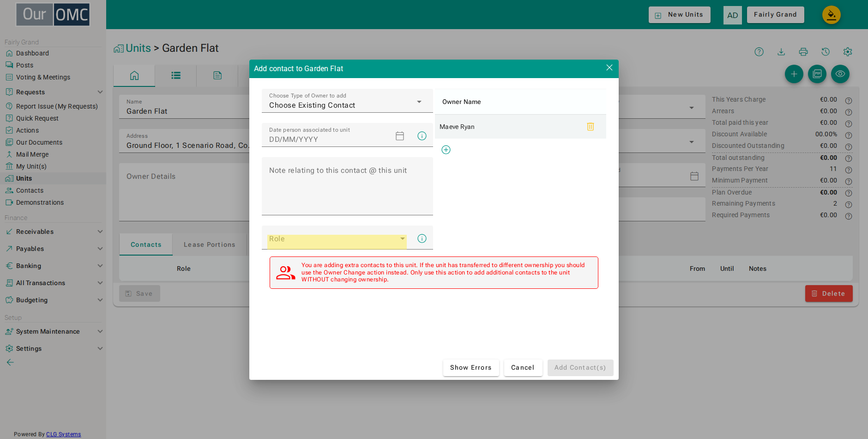Open the theme paint bucket icon
Screen dimensions: 868x439
click(x=831, y=15)
